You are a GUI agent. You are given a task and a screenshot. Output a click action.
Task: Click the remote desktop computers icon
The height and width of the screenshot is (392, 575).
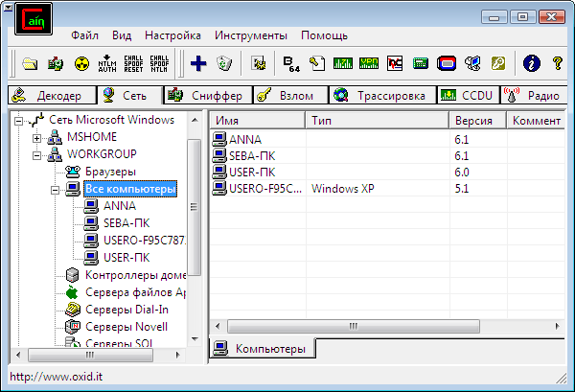point(472,63)
